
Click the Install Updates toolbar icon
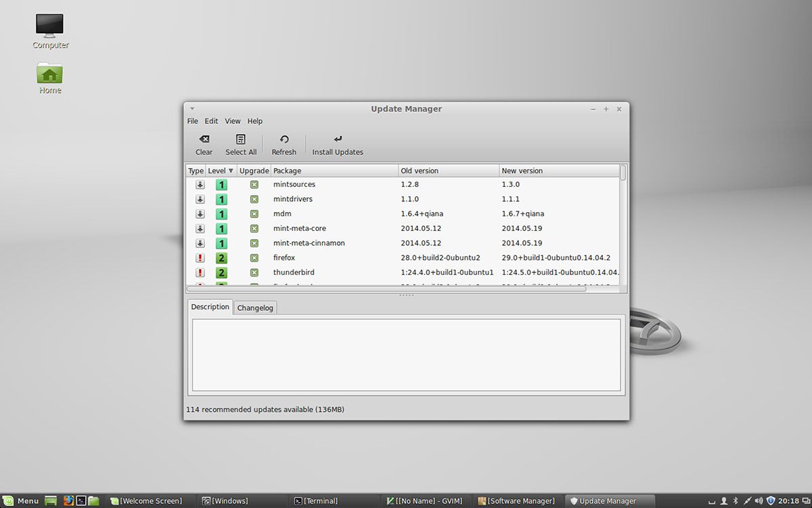[338, 139]
